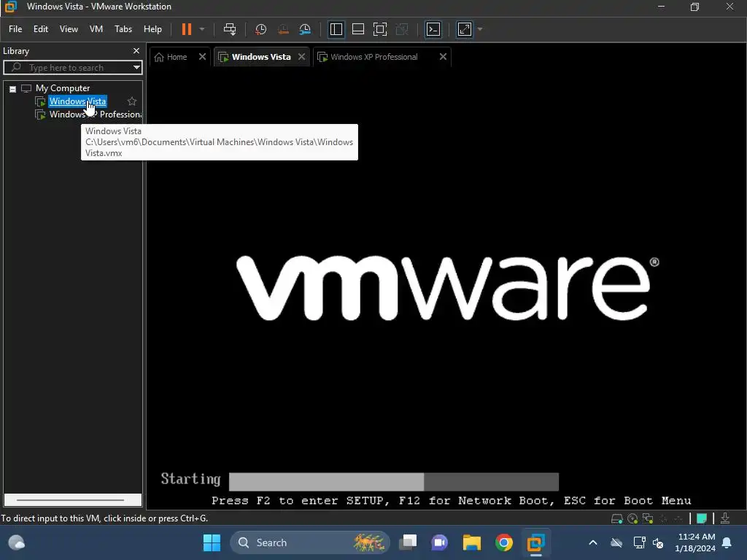Select Windows Vista in the library tree
This screenshot has height=560, width=747.
(x=77, y=101)
